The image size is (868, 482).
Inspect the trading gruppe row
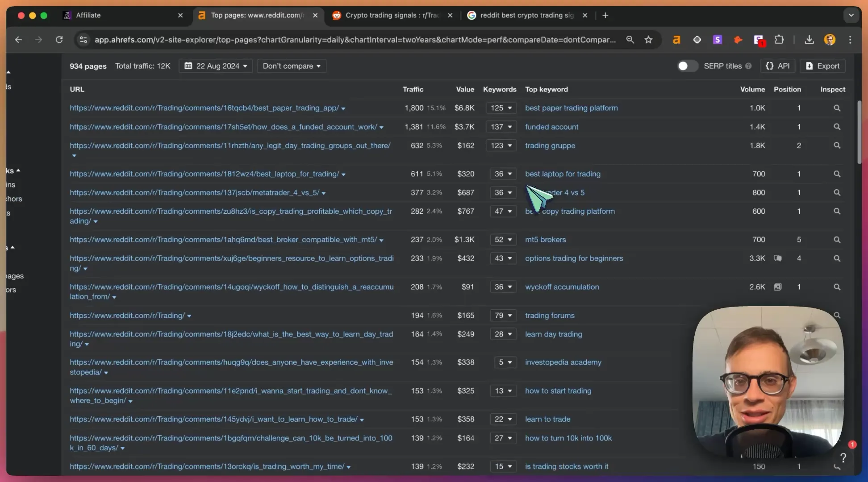tap(837, 145)
